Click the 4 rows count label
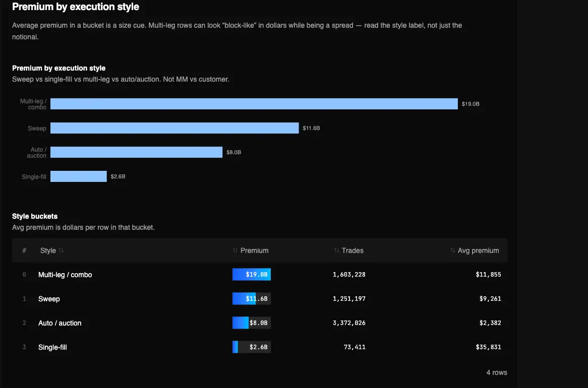The image size is (588, 388). click(x=497, y=372)
